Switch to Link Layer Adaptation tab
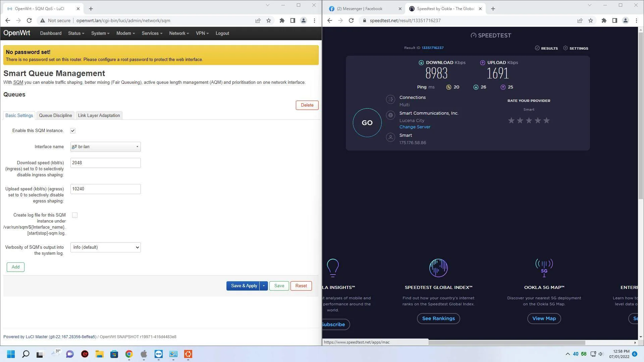Viewport: 644px width, 362px height. pyautogui.click(x=99, y=115)
